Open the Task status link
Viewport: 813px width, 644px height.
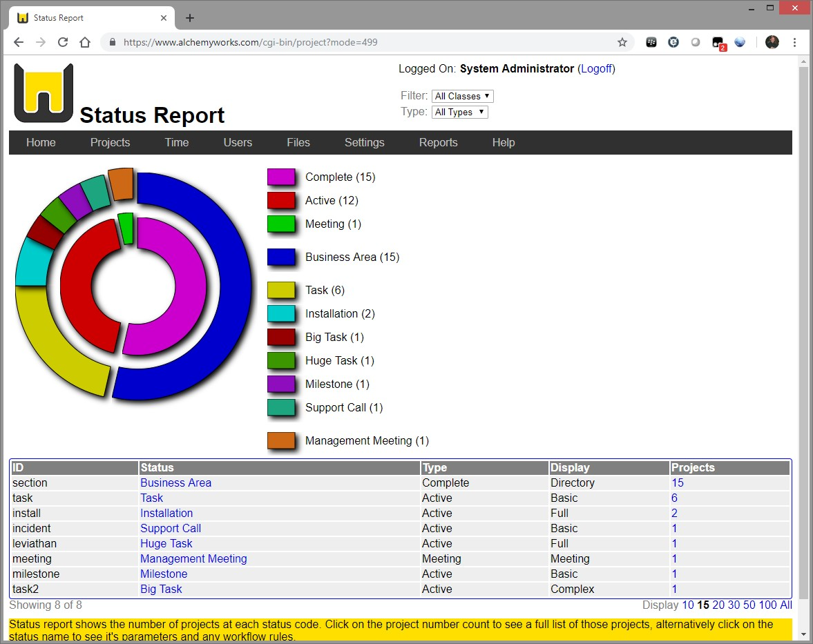pos(151,498)
